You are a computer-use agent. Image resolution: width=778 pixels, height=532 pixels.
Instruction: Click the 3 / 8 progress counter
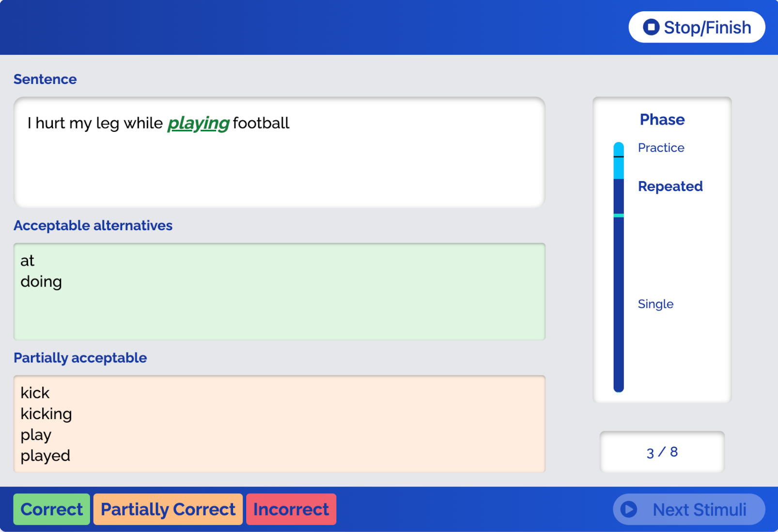click(x=662, y=452)
